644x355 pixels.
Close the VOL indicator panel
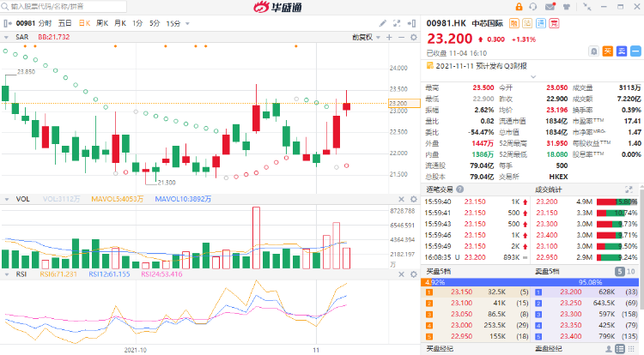coord(401,199)
